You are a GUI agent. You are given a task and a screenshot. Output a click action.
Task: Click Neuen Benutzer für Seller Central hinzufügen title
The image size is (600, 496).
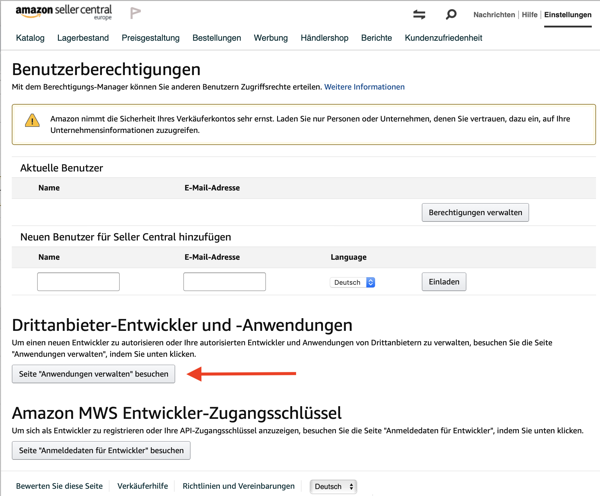126,237
